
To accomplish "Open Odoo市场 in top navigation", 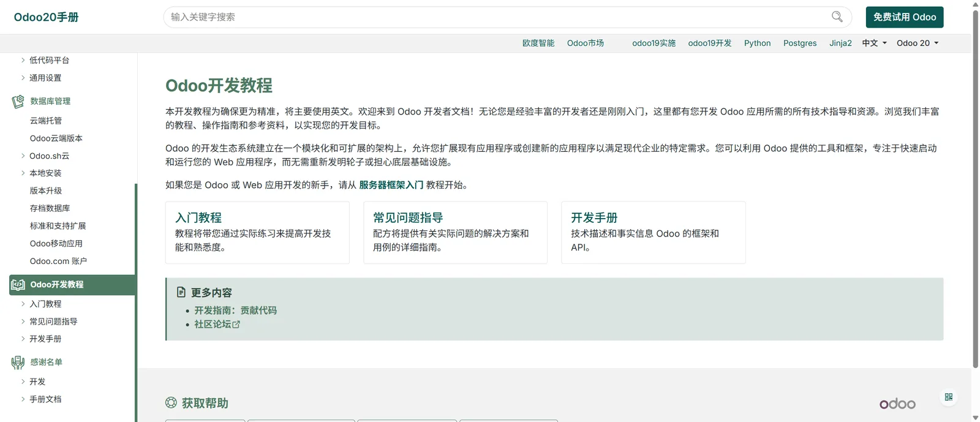I will [x=586, y=43].
